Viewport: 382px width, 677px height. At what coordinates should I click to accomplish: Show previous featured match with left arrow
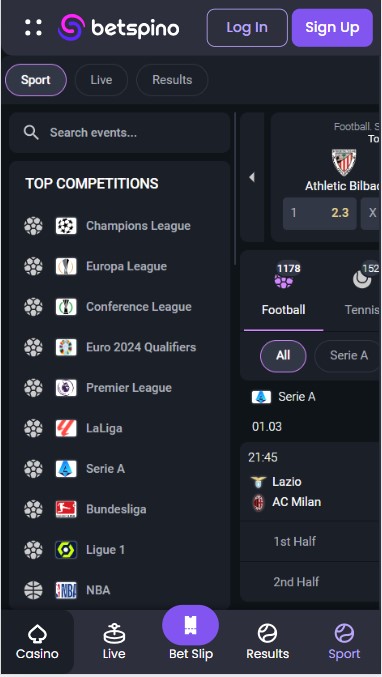[x=252, y=177]
